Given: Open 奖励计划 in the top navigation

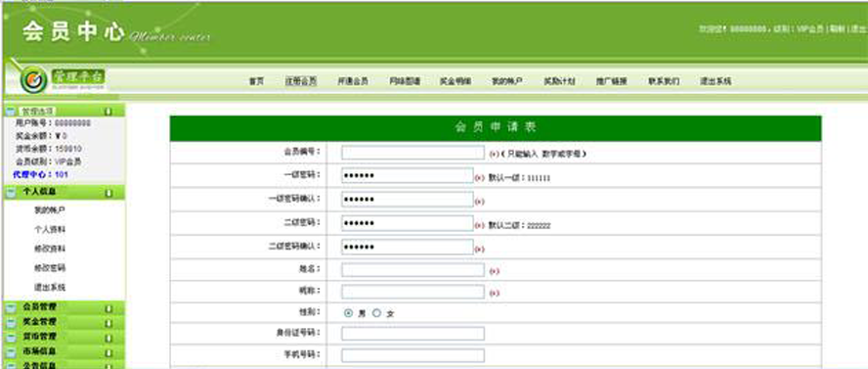Looking at the screenshot, I should (559, 81).
